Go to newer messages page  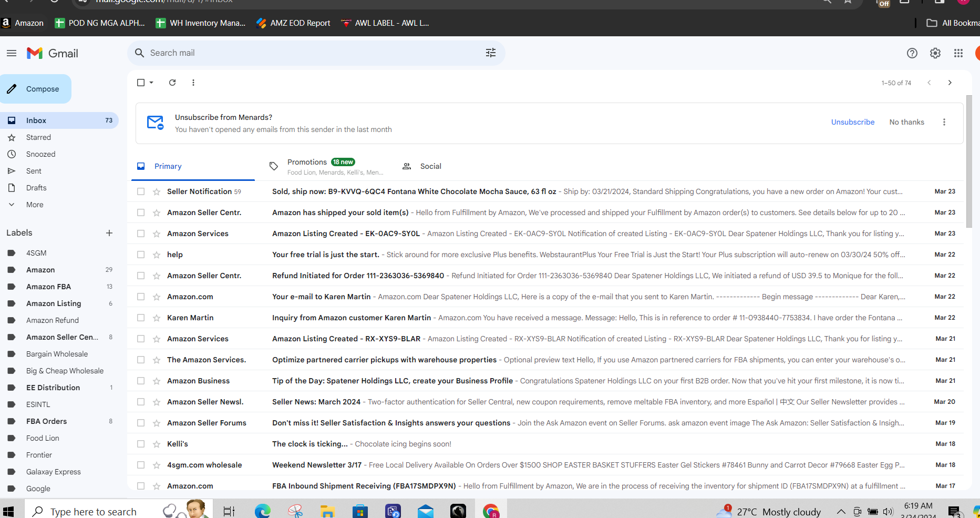(x=929, y=83)
